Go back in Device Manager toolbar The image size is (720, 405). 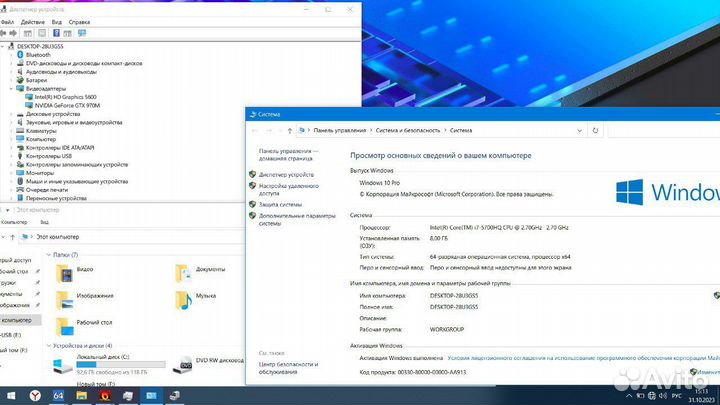3,33
